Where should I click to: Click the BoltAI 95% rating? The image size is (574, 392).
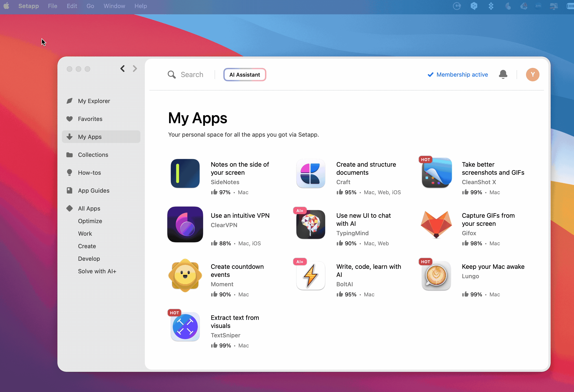click(x=346, y=294)
